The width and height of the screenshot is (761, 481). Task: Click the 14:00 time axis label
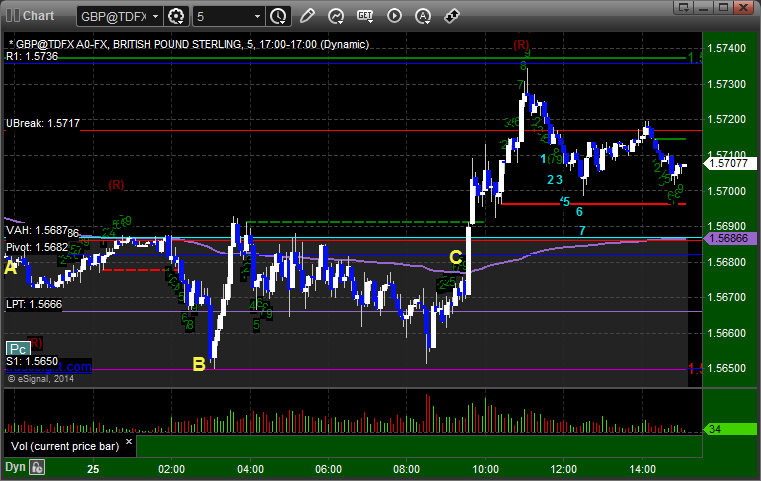click(x=642, y=469)
